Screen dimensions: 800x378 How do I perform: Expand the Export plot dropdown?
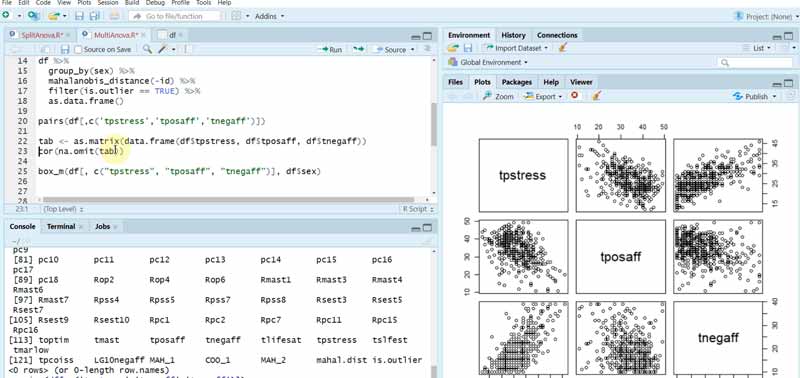tap(543, 96)
